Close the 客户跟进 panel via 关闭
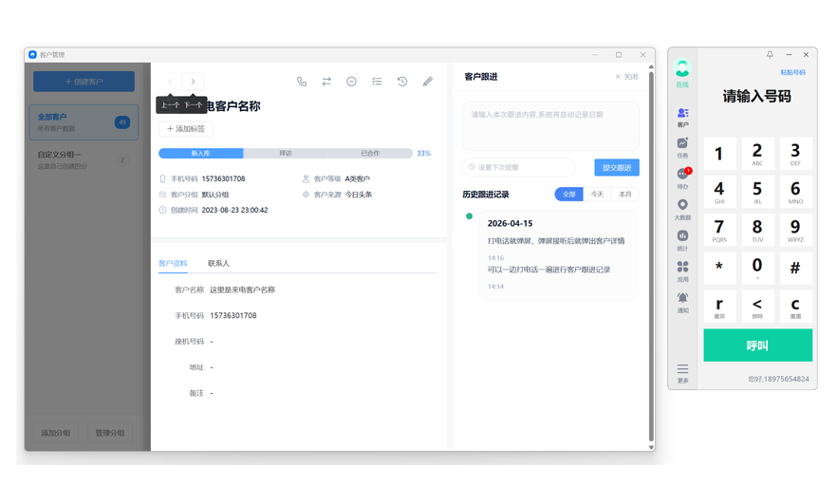The image size is (837, 504). tap(626, 77)
